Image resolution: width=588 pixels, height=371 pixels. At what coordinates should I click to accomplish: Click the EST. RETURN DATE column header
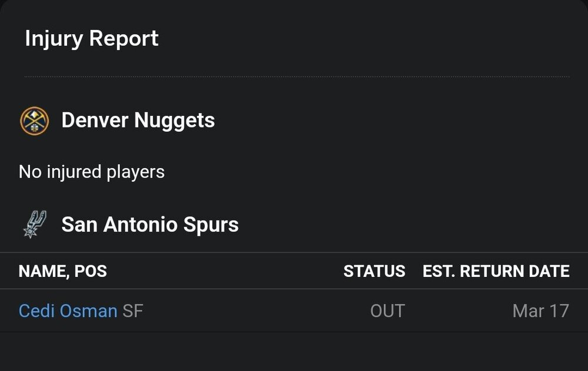click(x=495, y=271)
